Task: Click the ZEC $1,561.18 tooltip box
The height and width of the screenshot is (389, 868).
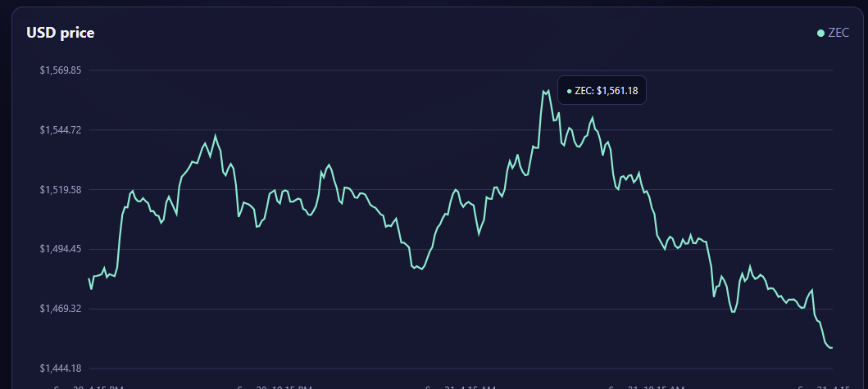Action: pos(602,90)
